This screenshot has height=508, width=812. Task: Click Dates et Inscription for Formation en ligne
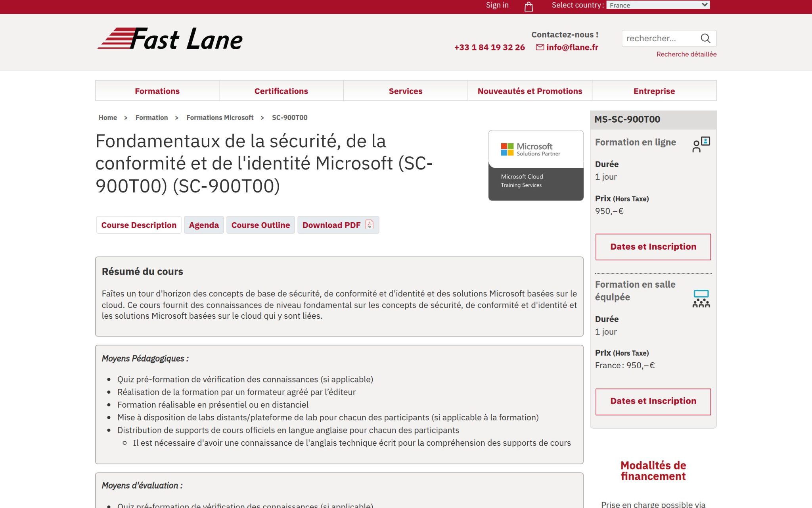tap(653, 247)
